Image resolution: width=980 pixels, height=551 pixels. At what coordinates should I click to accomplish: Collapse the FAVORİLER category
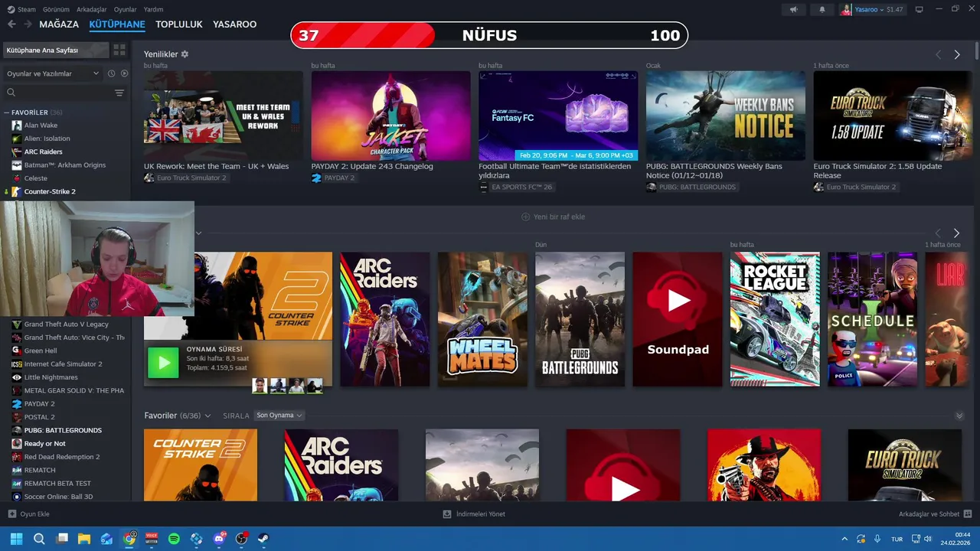pos(6,112)
